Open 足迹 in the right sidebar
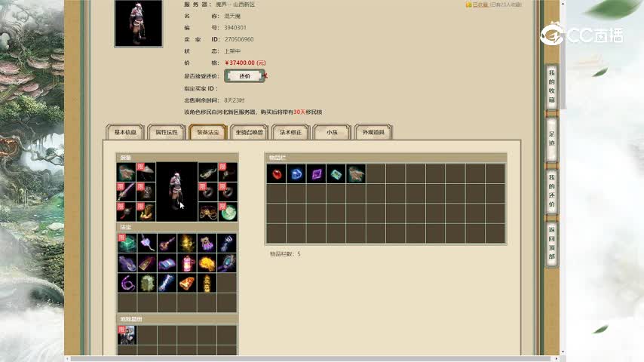The width and height of the screenshot is (644, 362). pos(551,139)
